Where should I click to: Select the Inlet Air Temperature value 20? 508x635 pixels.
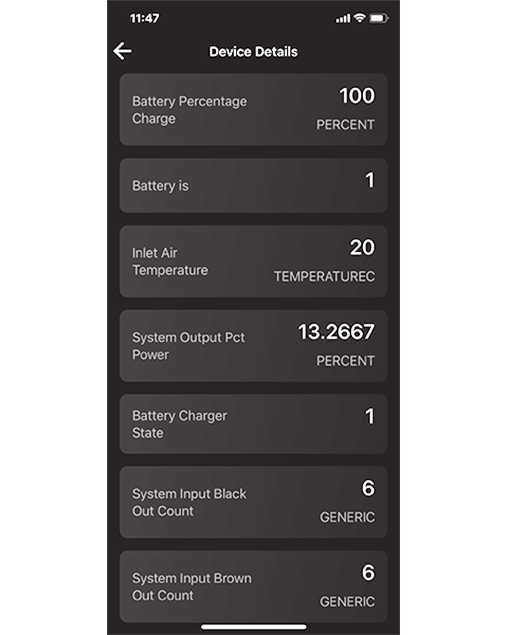[x=363, y=247]
